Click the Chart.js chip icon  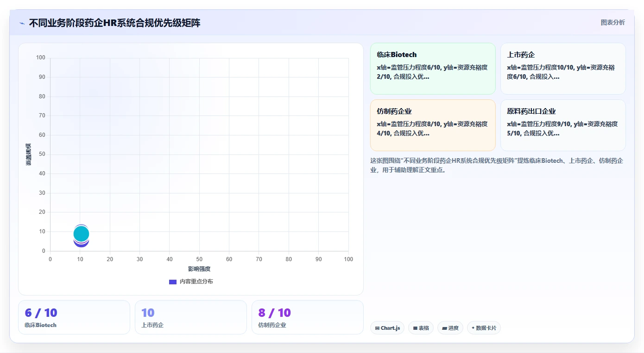click(377, 328)
